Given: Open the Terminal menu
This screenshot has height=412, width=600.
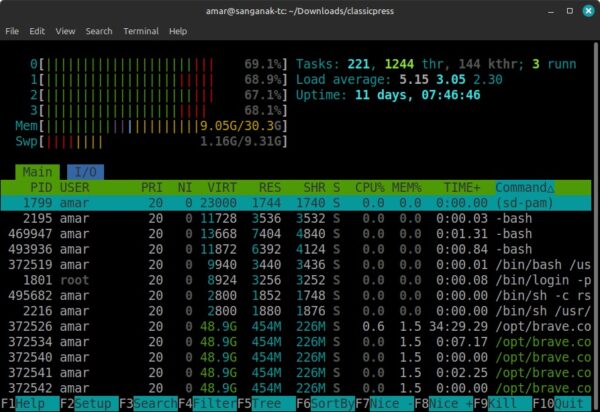Looking at the screenshot, I should click(141, 31).
